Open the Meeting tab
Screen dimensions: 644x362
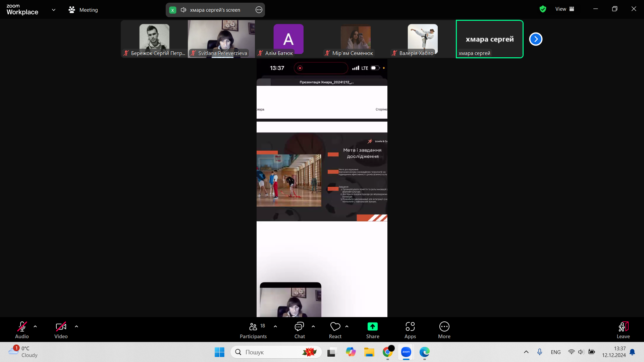coord(83,10)
